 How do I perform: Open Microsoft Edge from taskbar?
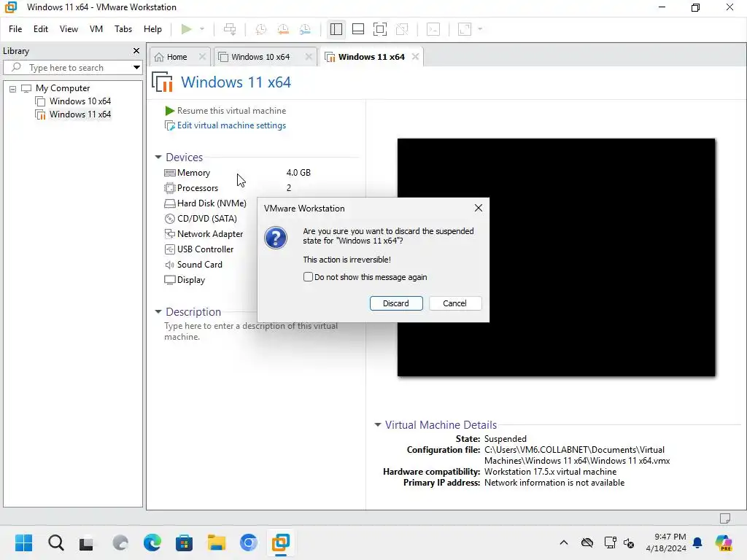tap(152, 542)
